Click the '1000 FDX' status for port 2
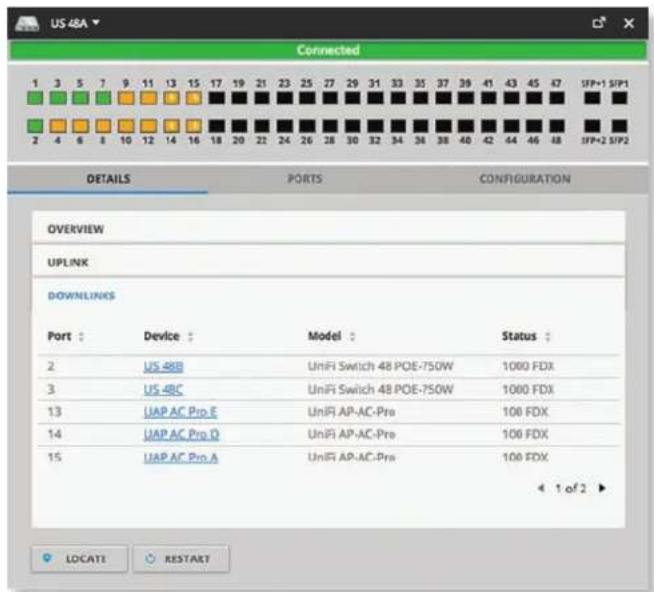Viewport: 654px width, 592px height. click(528, 366)
